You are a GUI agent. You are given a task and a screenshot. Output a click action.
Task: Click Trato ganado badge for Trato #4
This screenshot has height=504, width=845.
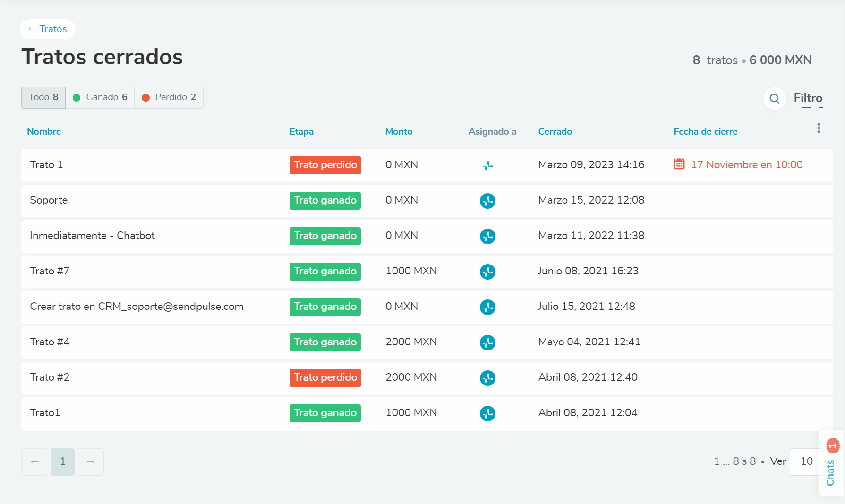[x=325, y=342]
